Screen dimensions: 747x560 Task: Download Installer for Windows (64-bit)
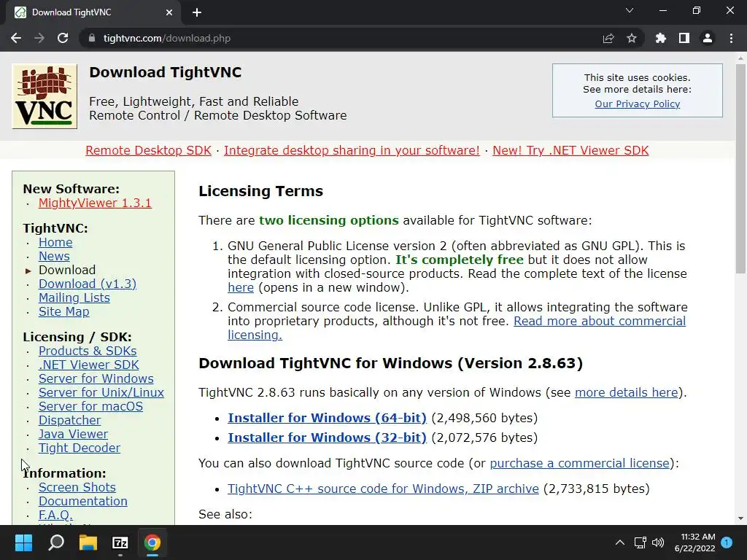pyautogui.click(x=327, y=418)
